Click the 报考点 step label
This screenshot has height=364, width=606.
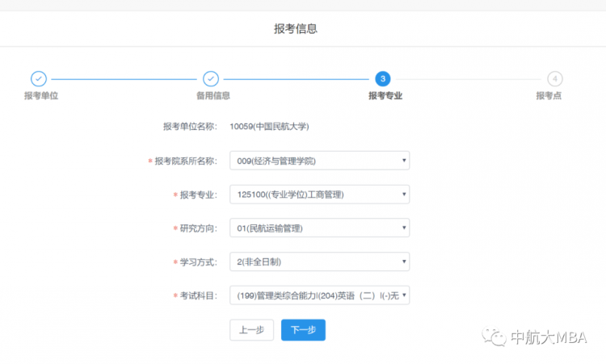click(x=549, y=96)
